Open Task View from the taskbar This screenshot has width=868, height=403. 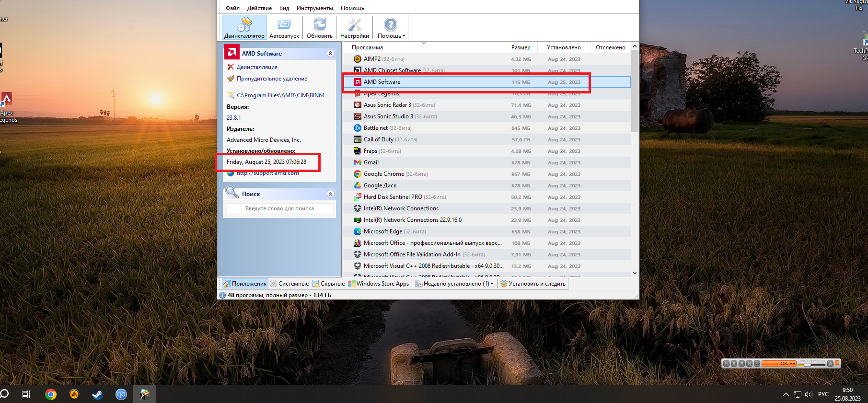[26, 394]
